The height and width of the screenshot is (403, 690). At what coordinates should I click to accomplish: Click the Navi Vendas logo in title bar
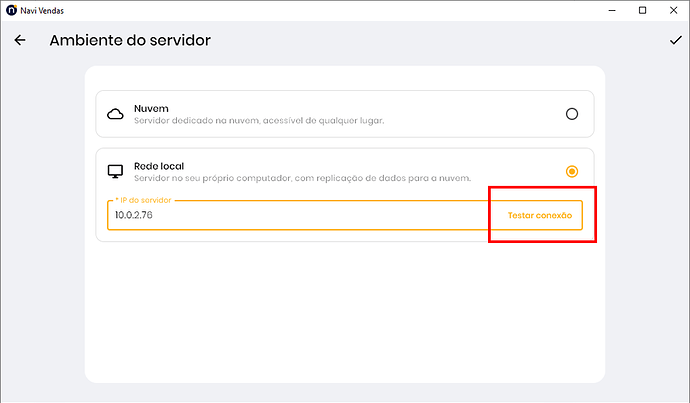pos(10,10)
